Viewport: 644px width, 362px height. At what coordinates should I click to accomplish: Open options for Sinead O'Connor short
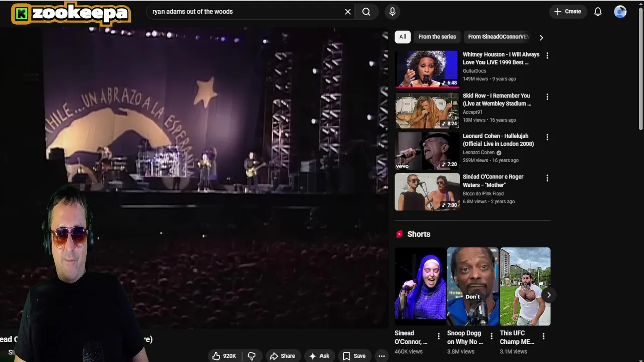point(439,336)
